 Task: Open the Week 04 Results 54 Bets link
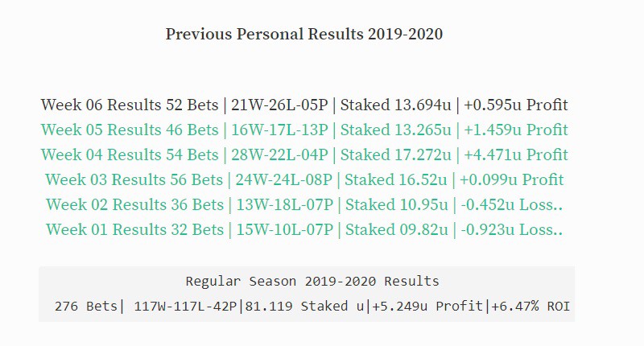point(304,155)
